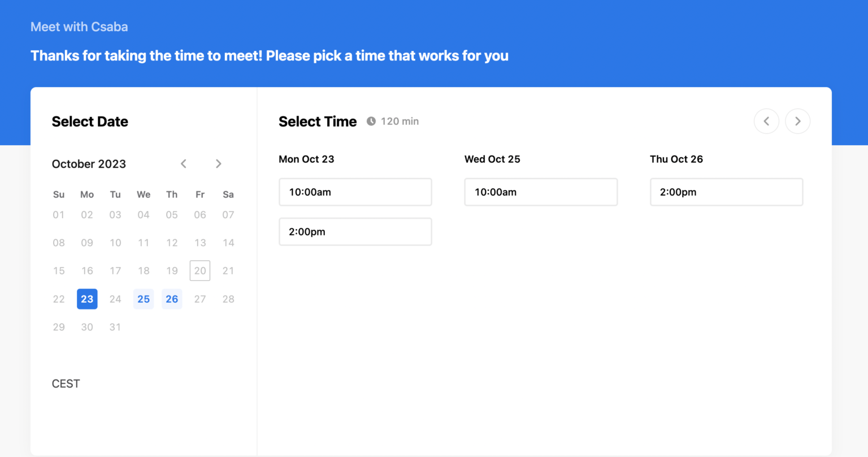Click the left chevron beside October 2023
Image resolution: width=868 pixels, height=457 pixels.
tap(183, 163)
